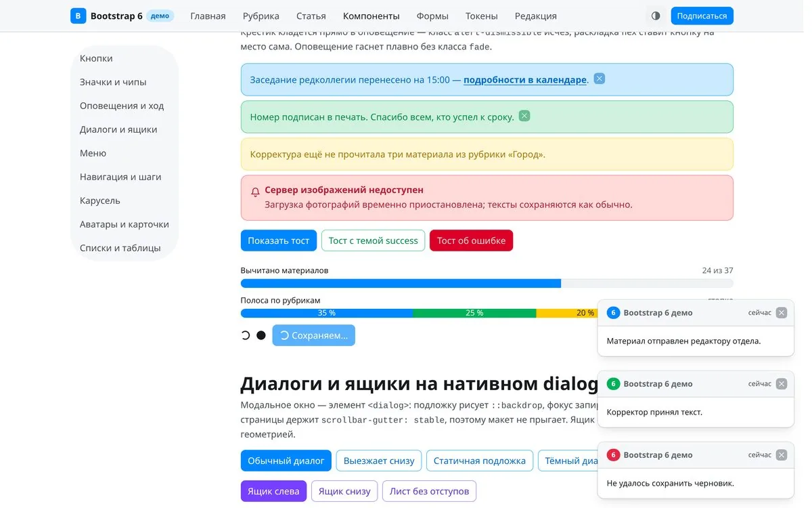Open the Выезжает снизу dialog button
Image resolution: width=812 pixels, height=508 pixels.
pyautogui.click(x=379, y=461)
